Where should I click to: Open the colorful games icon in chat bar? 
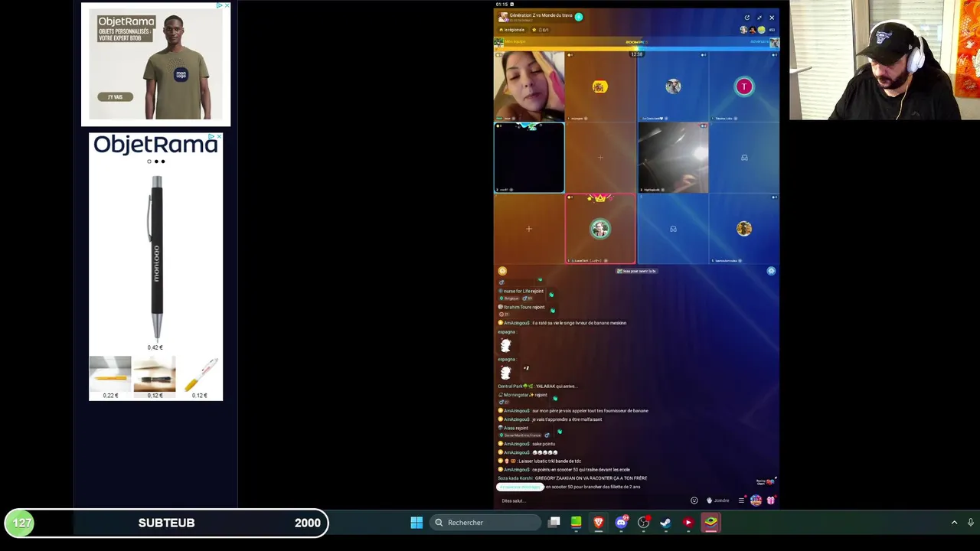coord(756,500)
